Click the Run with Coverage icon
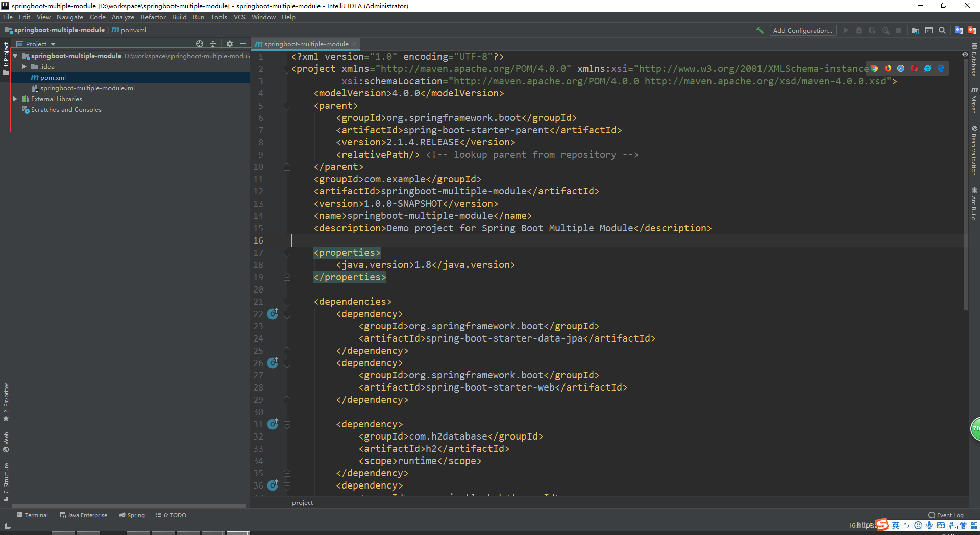The height and width of the screenshot is (535, 980). (872, 30)
